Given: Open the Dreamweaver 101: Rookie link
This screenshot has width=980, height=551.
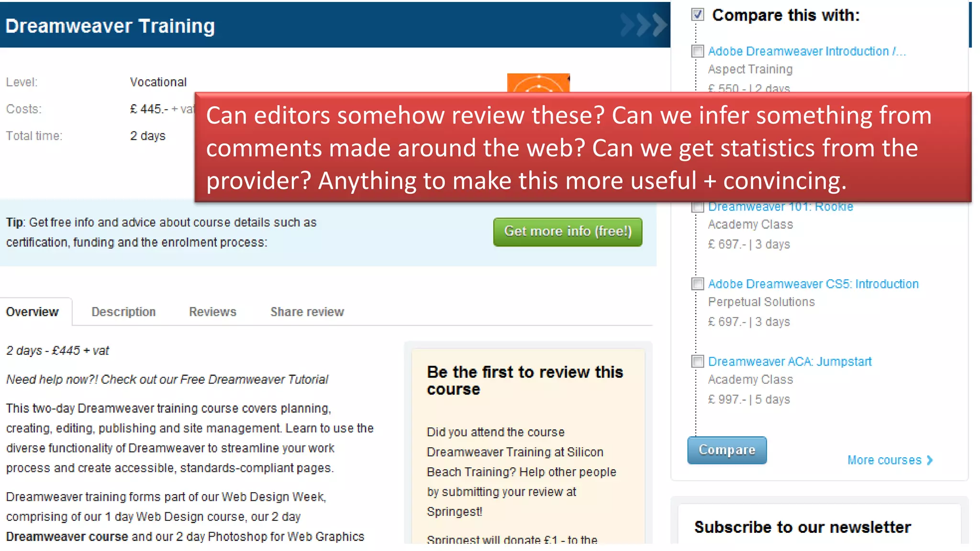Looking at the screenshot, I should (x=780, y=207).
